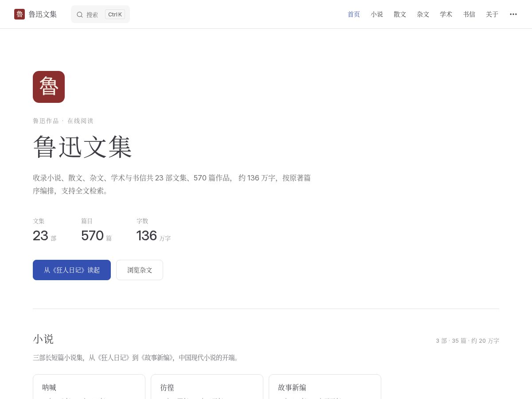Click 从《狂人日记》读起 button

click(x=72, y=270)
